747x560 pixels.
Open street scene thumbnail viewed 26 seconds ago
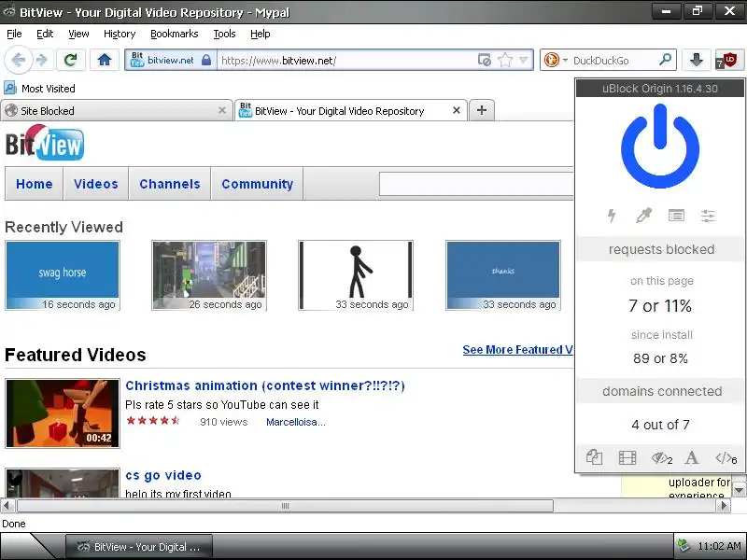tap(209, 275)
